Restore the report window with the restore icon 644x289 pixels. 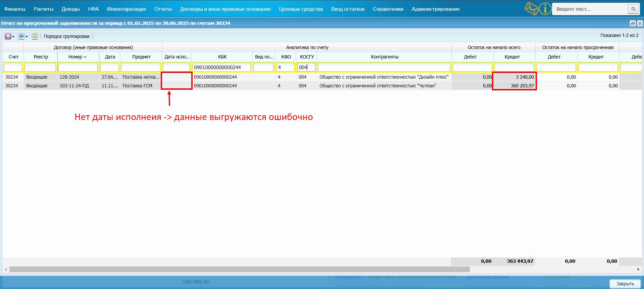coord(633,23)
